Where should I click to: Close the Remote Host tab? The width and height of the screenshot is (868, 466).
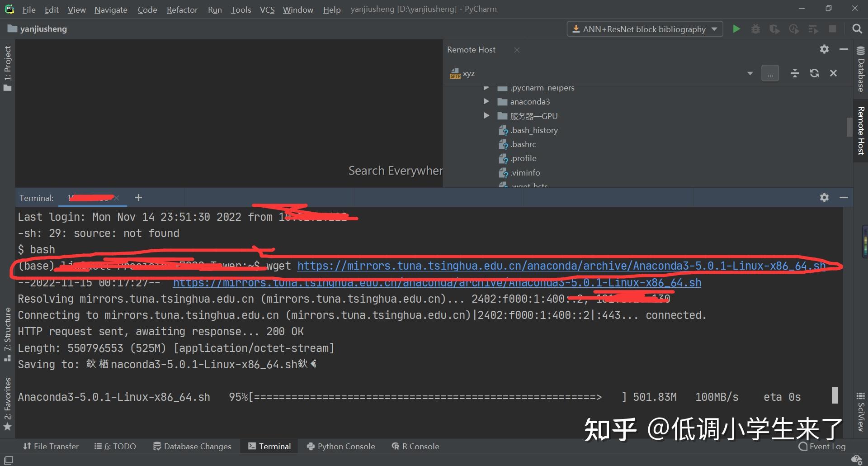click(517, 50)
